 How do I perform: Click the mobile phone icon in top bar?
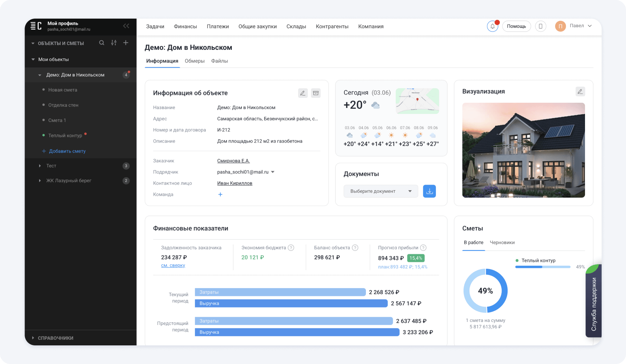(x=540, y=26)
